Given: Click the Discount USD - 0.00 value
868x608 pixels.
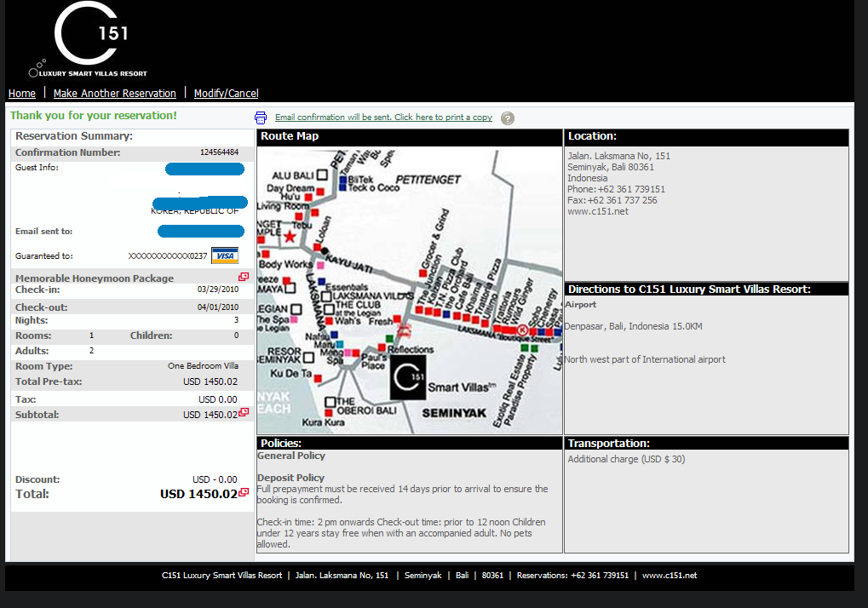Looking at the screenshot, I should pyautogui.click(x=215, y=479).
